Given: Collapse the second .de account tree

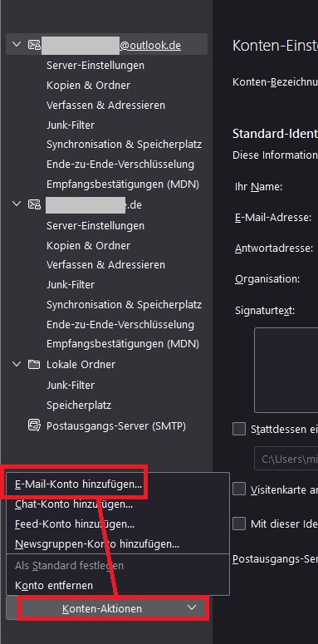Looking at the screenshot, I should (x=17, y=204).
